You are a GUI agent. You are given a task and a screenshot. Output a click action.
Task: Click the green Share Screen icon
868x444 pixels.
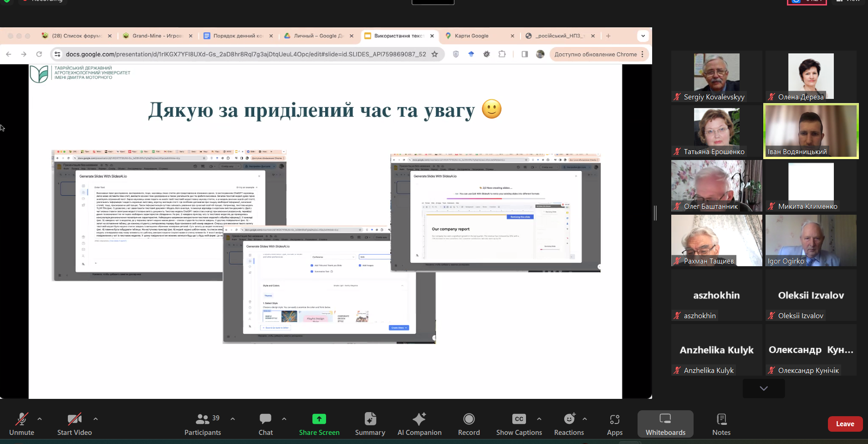pos(319,419)
